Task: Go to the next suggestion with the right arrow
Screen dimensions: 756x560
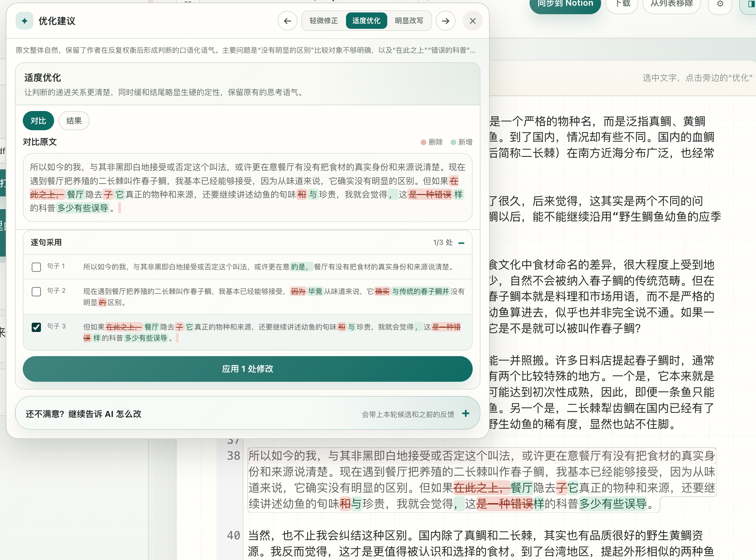Action: tap(446, 21)
